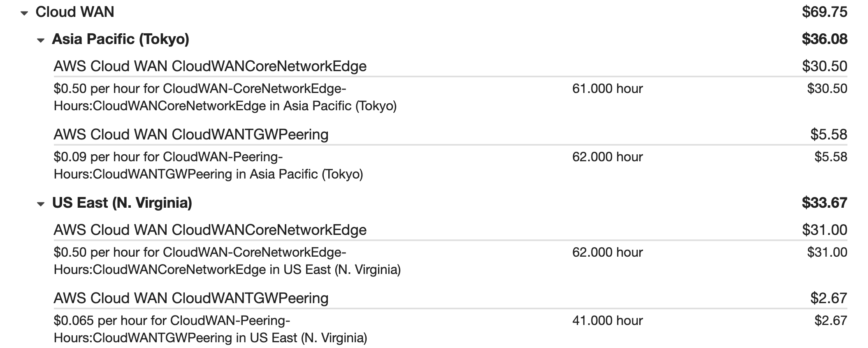Viewport: 868px width, 348px height.
Task: Click the $5.58 Tokyo peering charge
Action: tap(831, 157)
